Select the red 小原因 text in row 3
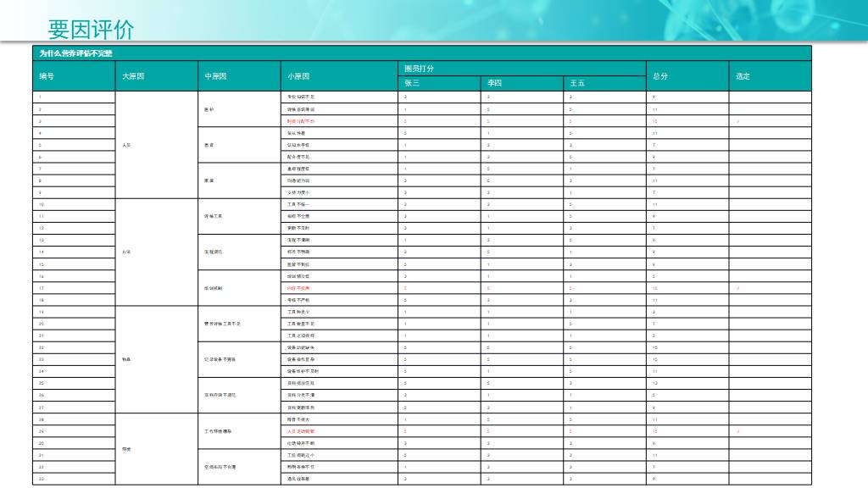The height and width of the screenshot is (488, 868). pyautogui.click(x=301, y=121)
